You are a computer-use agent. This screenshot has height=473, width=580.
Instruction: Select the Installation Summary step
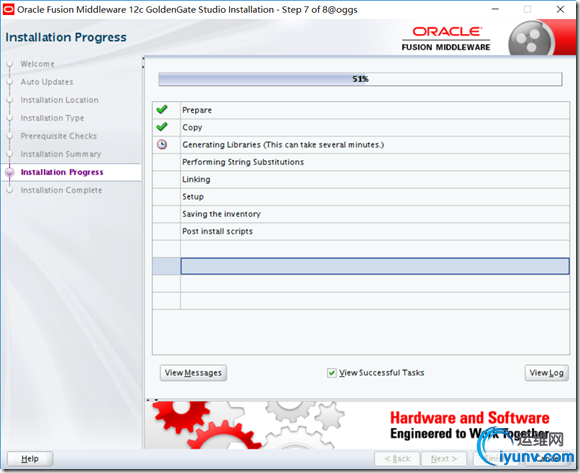coord(61,154)
